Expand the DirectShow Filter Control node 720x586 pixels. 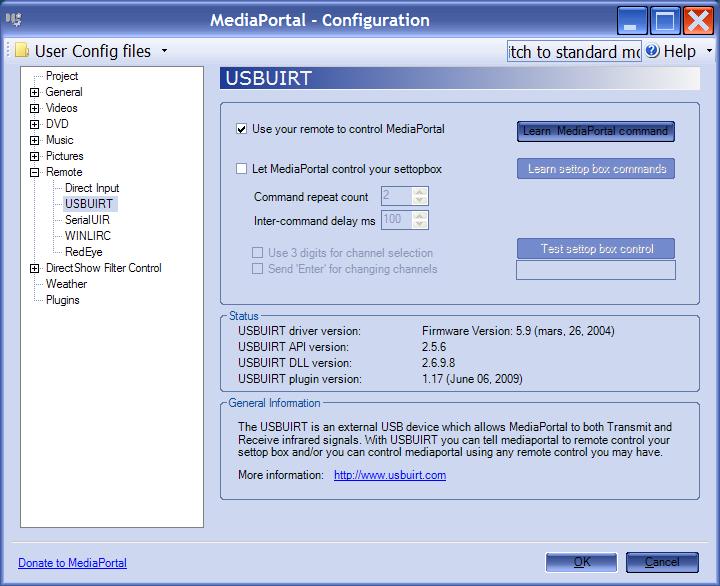[35, 268]
